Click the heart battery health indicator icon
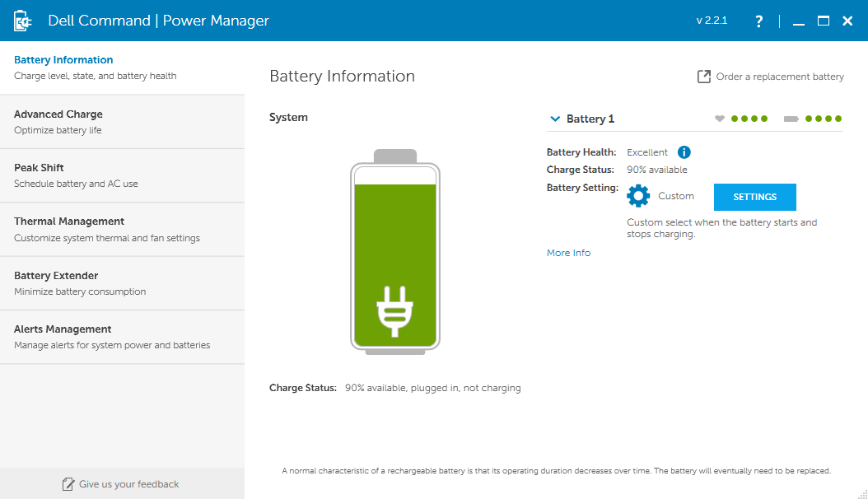868x499 pixels. [720, 119]
